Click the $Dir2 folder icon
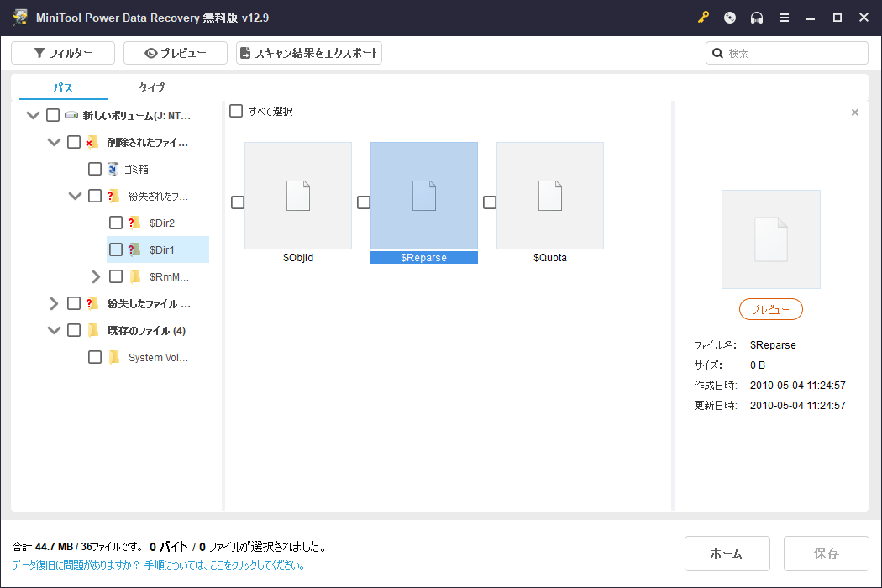Viewport: 882px width, 588px height. click(x=134, y=223)
